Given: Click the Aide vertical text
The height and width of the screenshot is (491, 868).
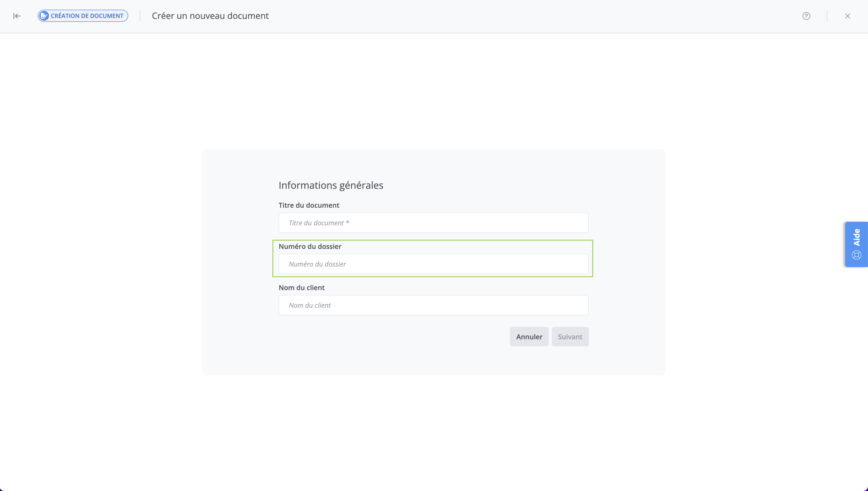Looking at the screenshot, I should click(857, 237).
